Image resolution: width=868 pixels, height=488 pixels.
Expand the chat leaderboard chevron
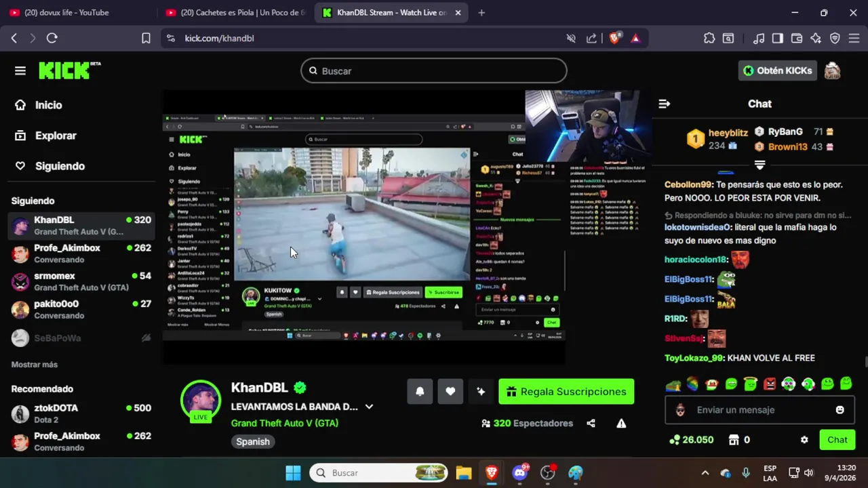759,165
